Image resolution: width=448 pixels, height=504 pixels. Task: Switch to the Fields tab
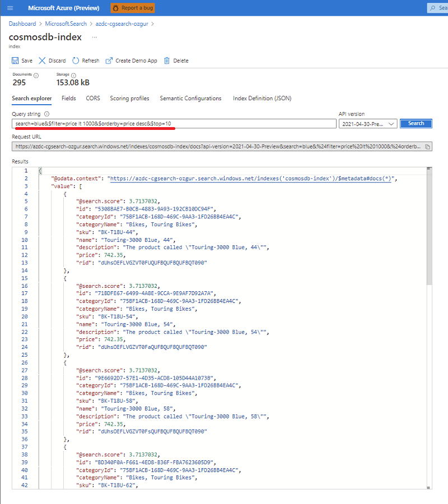pos(68,98)
